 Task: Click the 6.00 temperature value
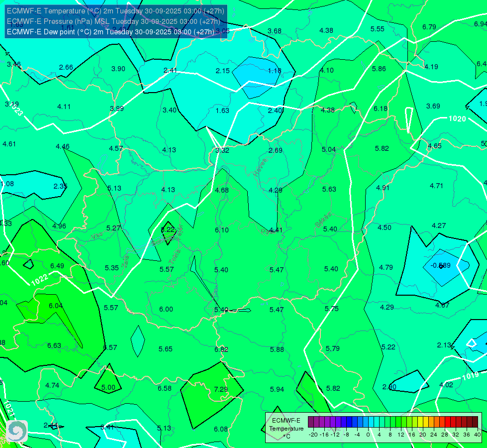click(x=166, y=309)
